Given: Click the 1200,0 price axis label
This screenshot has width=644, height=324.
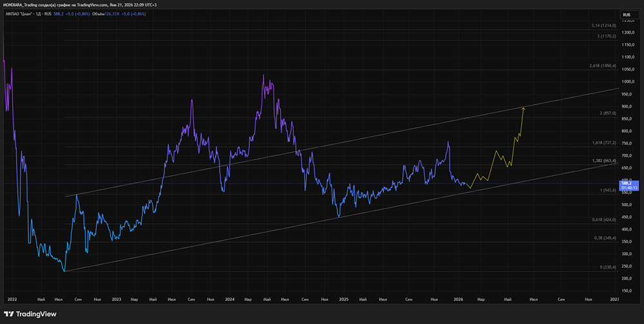Looking at the screenshot, I should [x=627, y=32].
